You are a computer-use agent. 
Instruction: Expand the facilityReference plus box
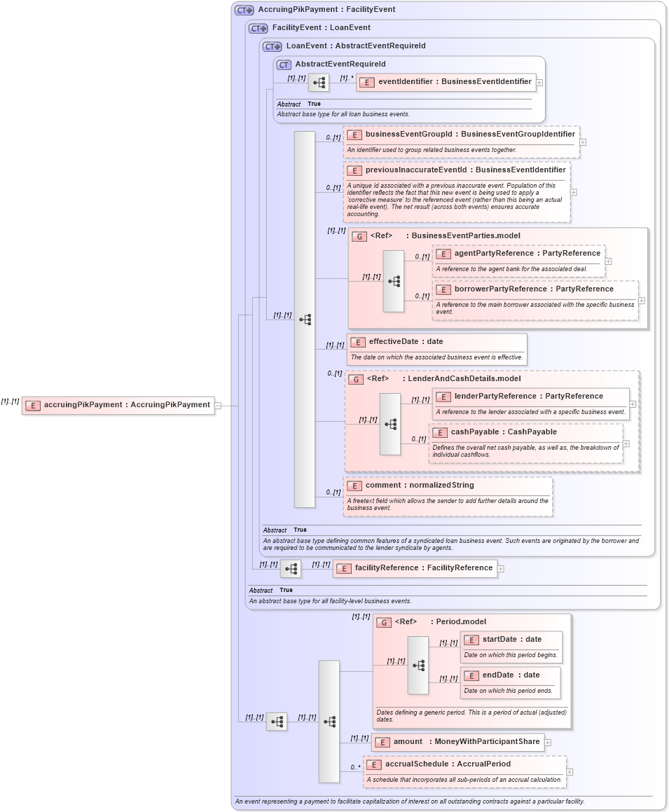click(x=500, y=568)
